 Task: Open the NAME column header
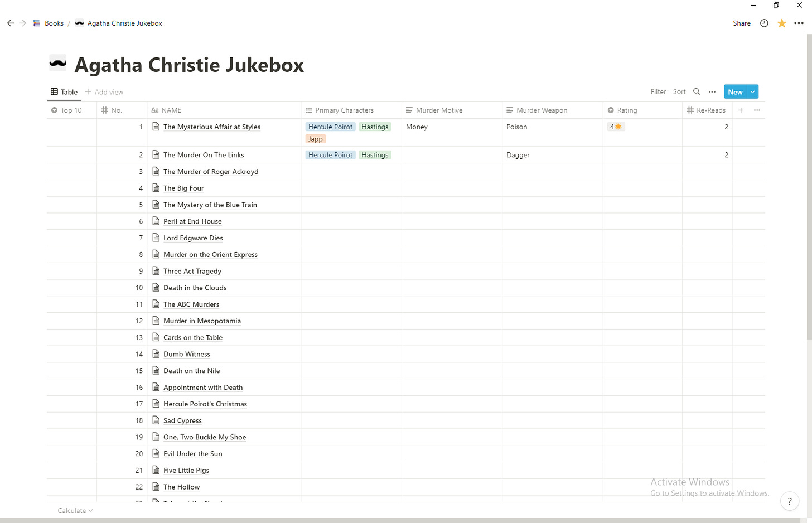[x=224, y=110]
